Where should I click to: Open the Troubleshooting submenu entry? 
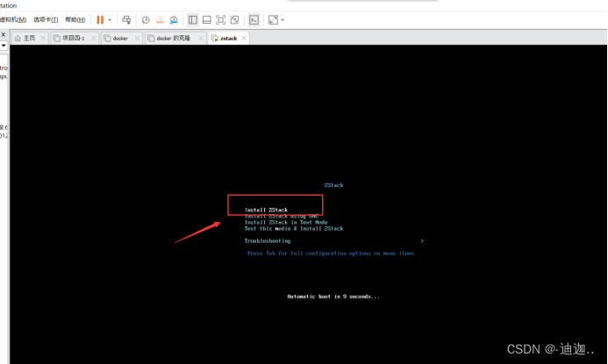pos(268,241)
